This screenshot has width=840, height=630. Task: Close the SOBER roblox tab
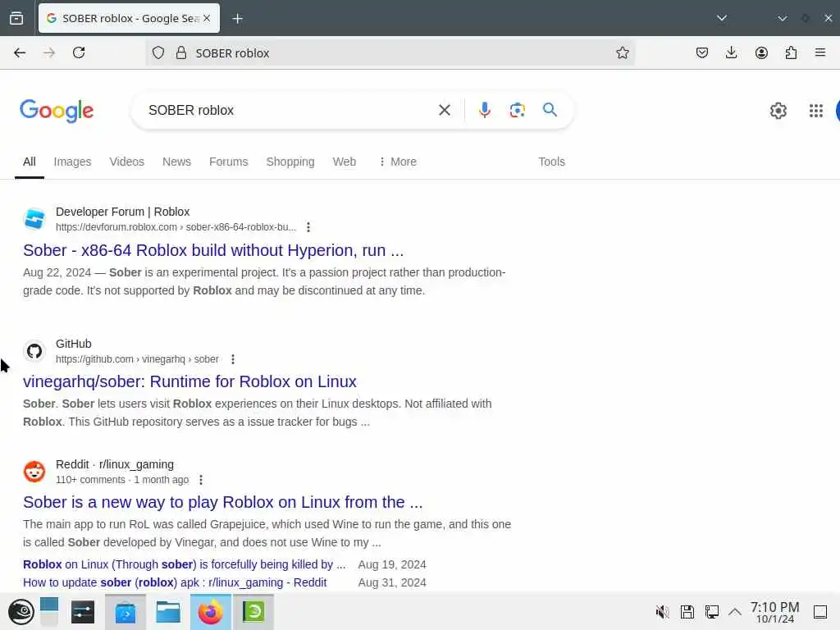click(207, 18)
